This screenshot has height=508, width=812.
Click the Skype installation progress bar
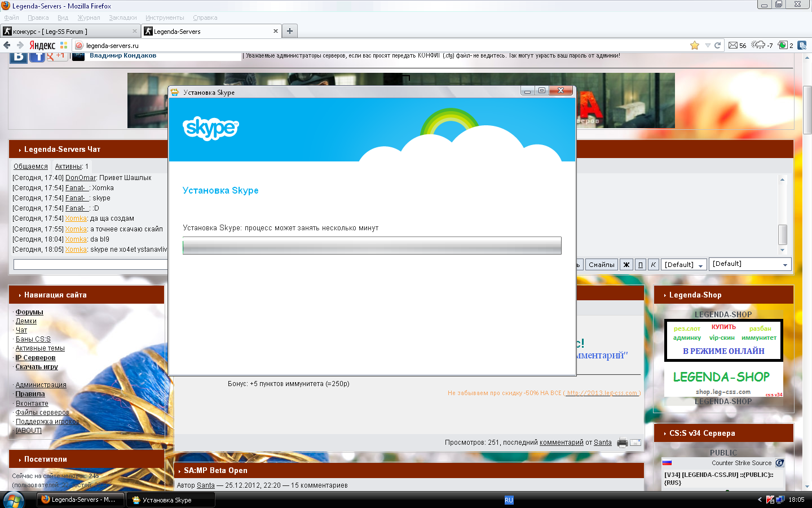point(372,246)
